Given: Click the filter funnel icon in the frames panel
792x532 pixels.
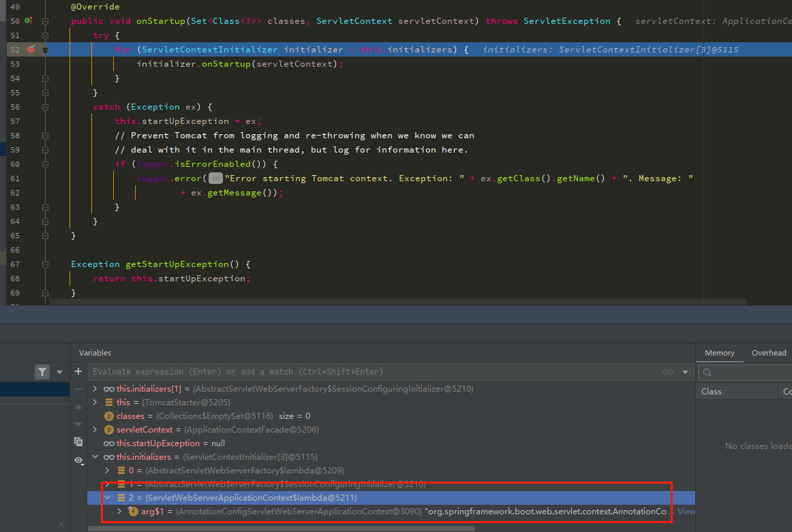Looking at the screenshot, I should (42, 372).
